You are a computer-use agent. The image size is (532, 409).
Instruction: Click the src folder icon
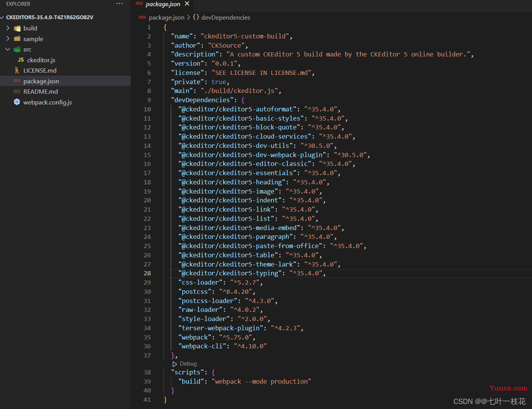point(17,49)
